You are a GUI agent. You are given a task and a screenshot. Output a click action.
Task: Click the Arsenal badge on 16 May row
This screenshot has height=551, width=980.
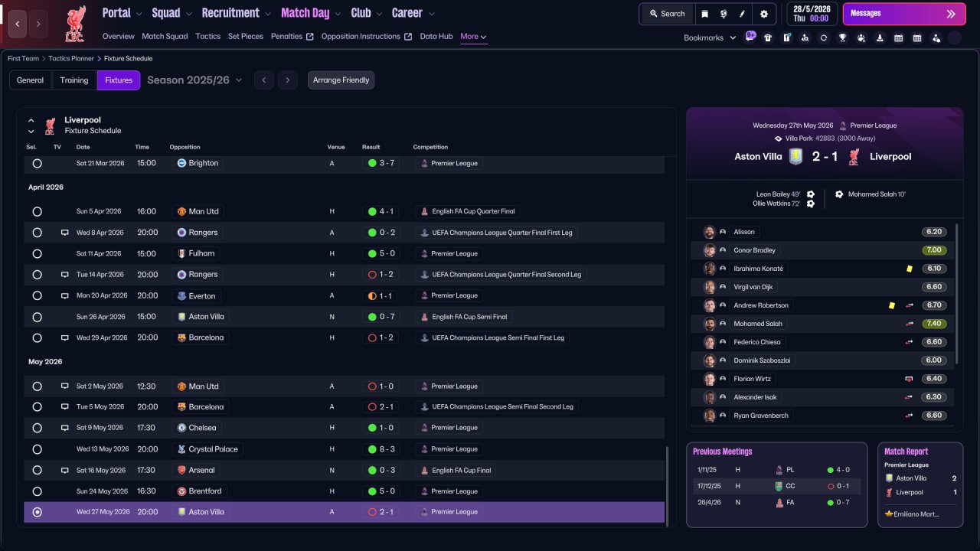(181, 470)
